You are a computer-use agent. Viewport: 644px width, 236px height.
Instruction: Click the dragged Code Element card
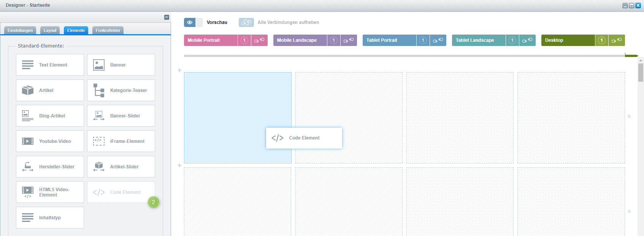[x=304, y=138]
